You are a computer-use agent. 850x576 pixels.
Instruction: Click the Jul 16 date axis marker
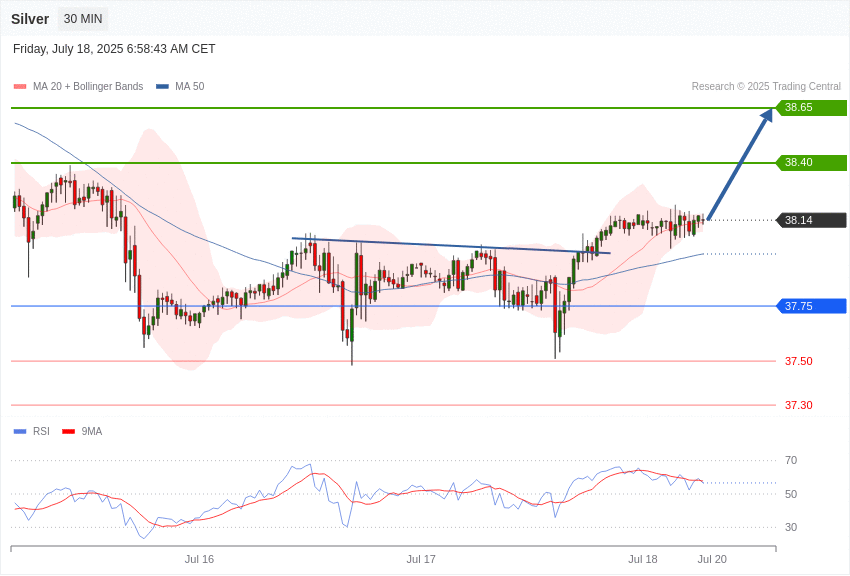pyautogui.click(x=199, y=559)
